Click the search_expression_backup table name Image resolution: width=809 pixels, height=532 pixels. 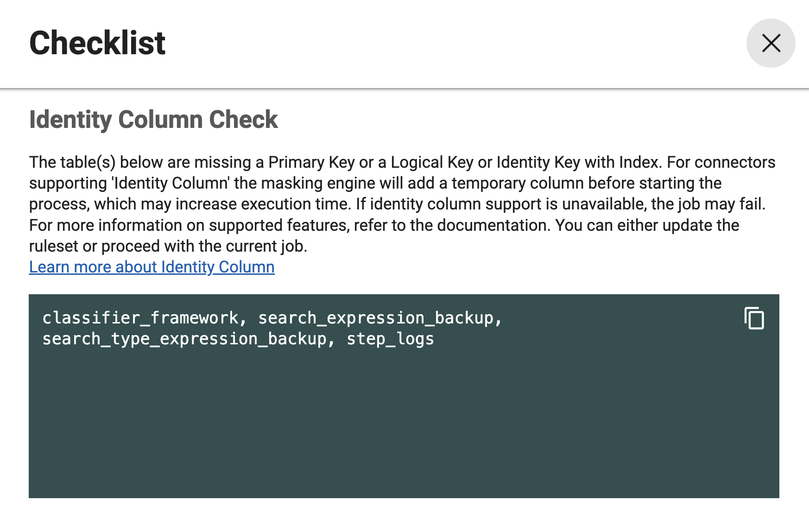tap(379, 318)
